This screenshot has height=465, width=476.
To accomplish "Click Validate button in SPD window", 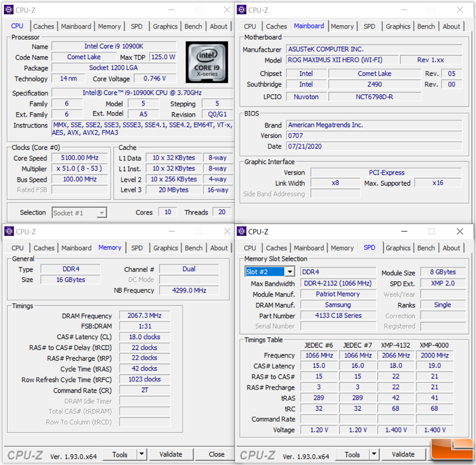I will [403, 455].
